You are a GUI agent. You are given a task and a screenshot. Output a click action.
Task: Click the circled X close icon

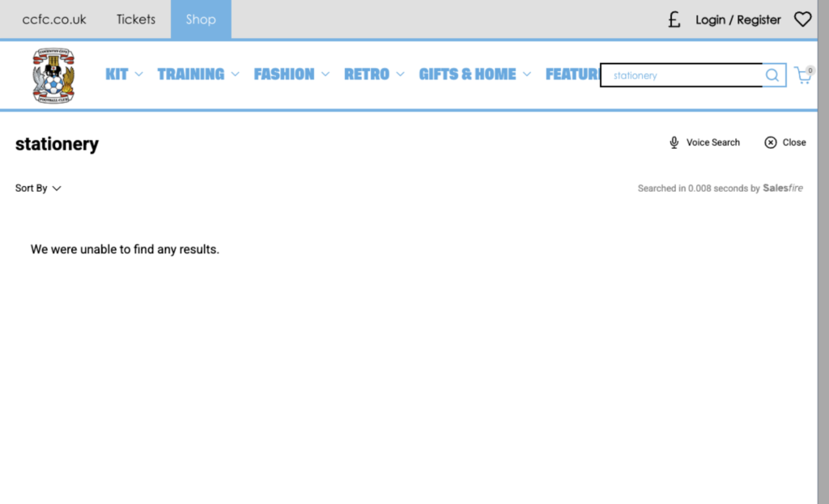point(771,142)
